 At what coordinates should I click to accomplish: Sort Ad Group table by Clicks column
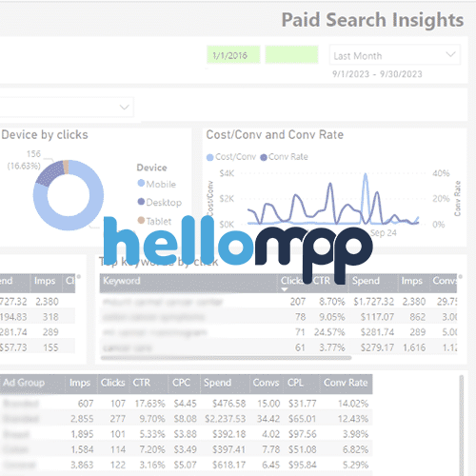(x=112, y=383)
